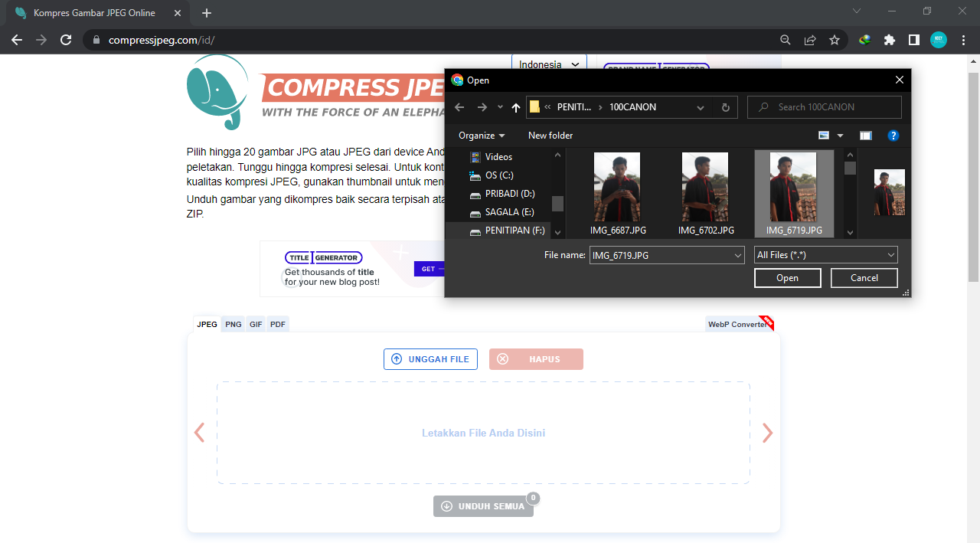Open the WebP Converter tab
The width and height of the screenshot is (980, 543).
tap(738, 325)
